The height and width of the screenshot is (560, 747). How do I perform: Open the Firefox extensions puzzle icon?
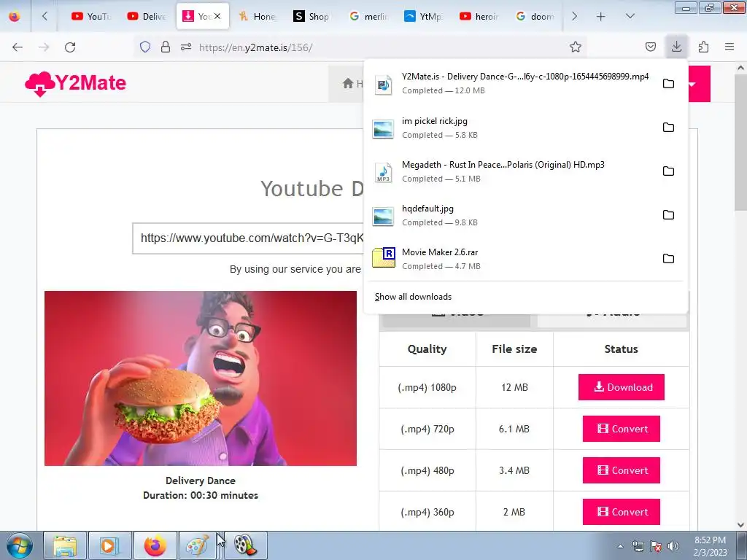703,47
